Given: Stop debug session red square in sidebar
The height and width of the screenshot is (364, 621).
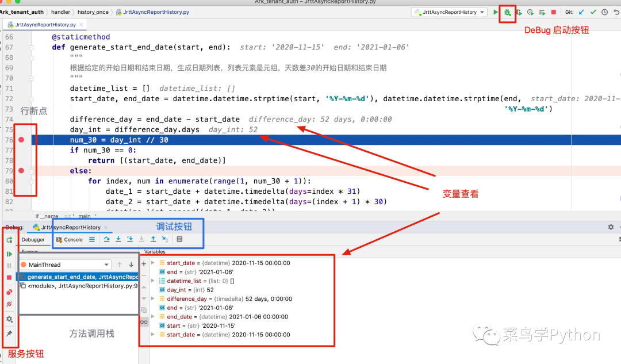Looking at the screenshot, I should 9,278.
